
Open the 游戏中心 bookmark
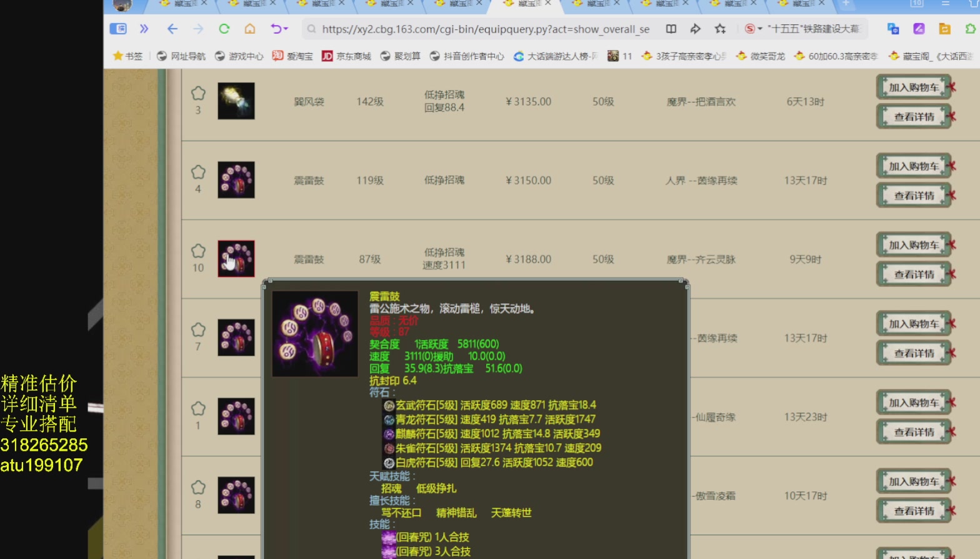(x=239, y=56)
